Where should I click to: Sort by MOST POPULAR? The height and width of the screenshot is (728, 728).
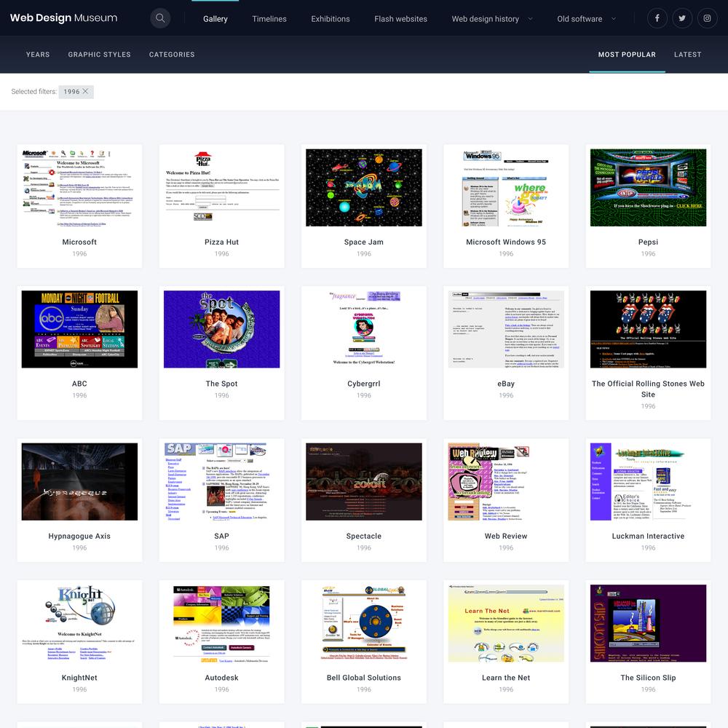coord(627,55)
